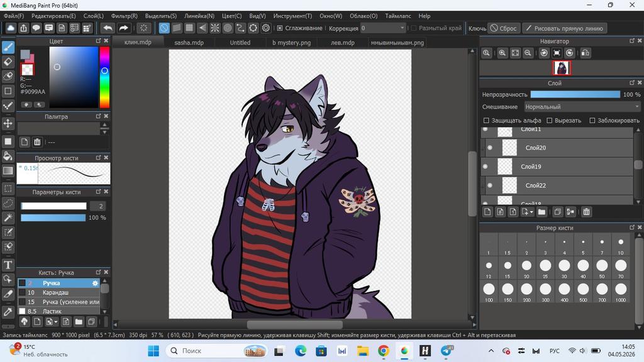The image size is (644, 362).
Task: Open the Смешивание blend mode dropdown
Action: 582,107
